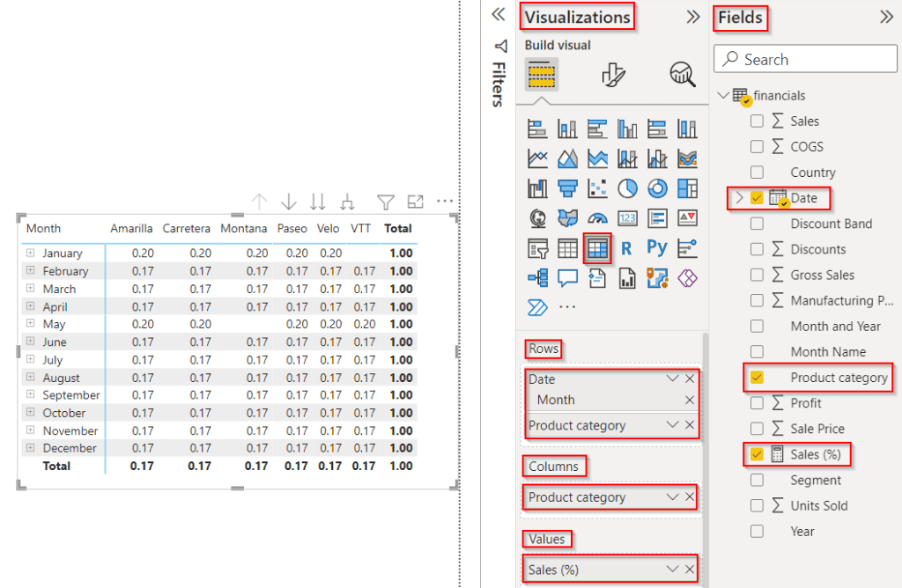Uncheck the Sales (%) field checkbox

coord(757,454)
